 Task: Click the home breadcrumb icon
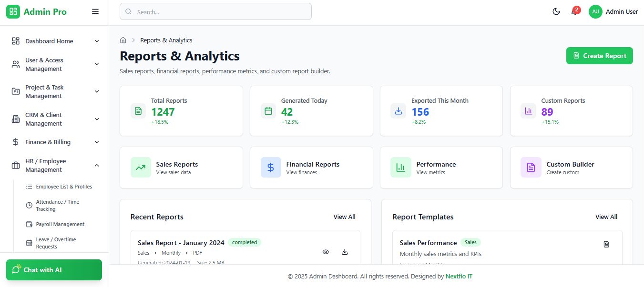[x=123, y=40]
